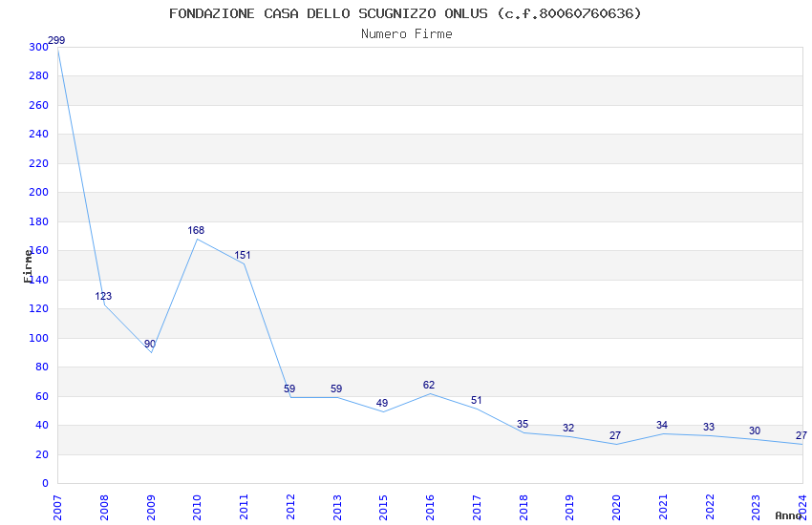Image resolution: width=812 pixels, height=525 pixels.
Task: Click the data label 51 for 2017
Action: point(477,400)
